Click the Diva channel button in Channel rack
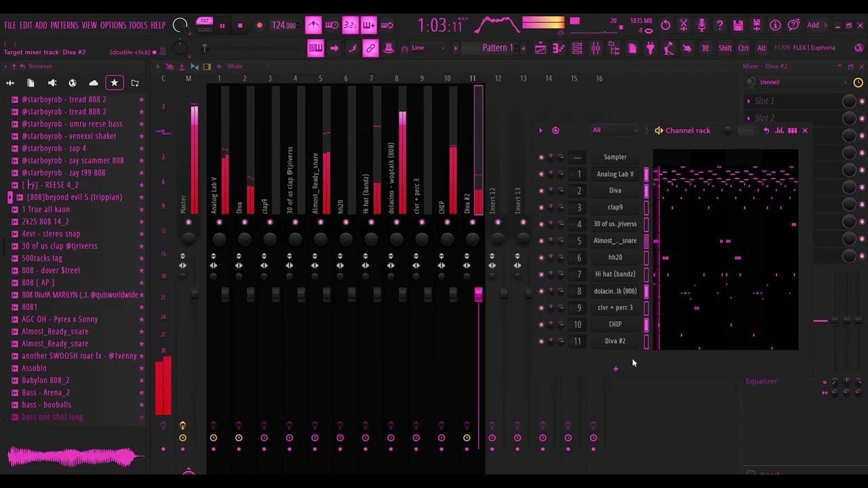868x488 pixels. coord(615,190)
